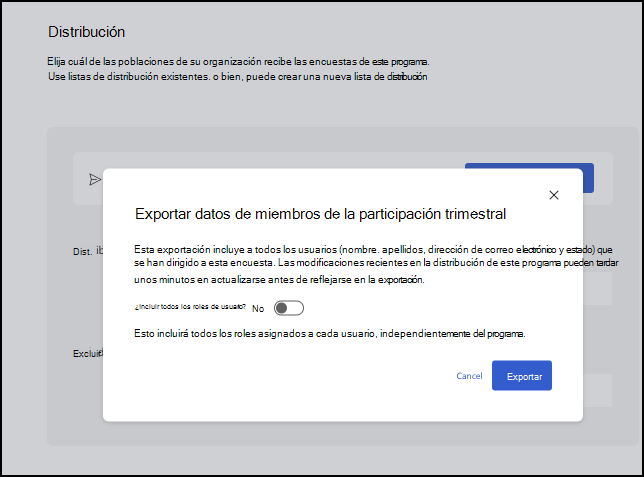Click the 'Esta exportación incluye' description paragraph
This screenshot has height=477, width=644.
click(x=376, y=264)
